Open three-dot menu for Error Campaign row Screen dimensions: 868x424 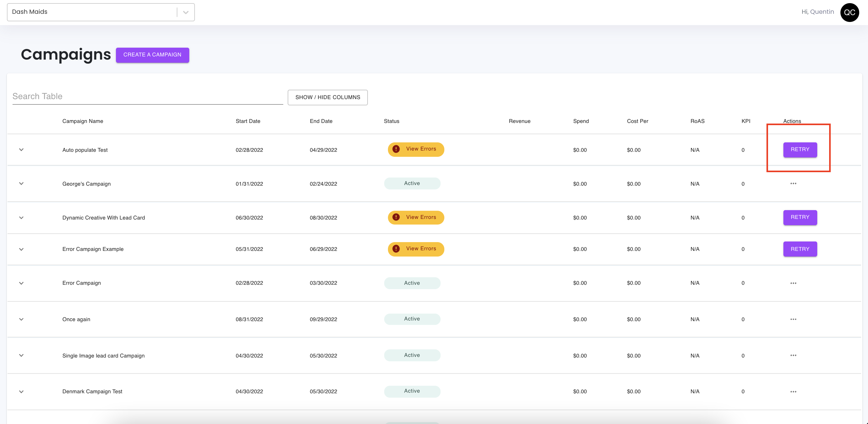click(x=793, y=283)
